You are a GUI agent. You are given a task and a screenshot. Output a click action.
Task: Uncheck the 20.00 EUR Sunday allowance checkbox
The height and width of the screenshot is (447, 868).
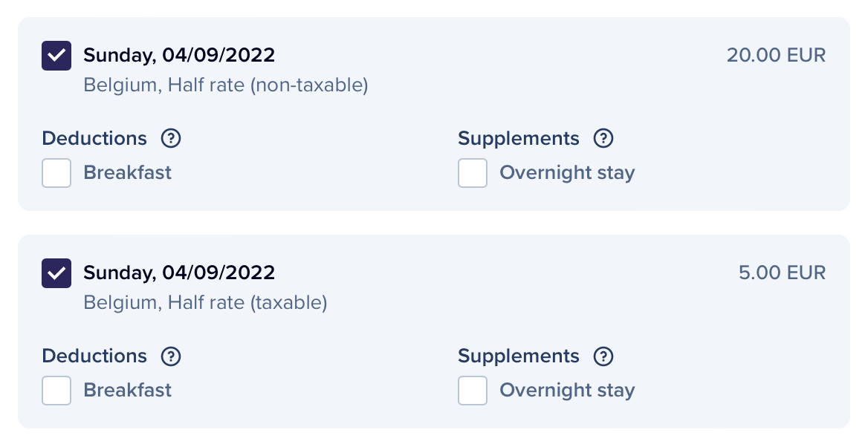[56, 56]
